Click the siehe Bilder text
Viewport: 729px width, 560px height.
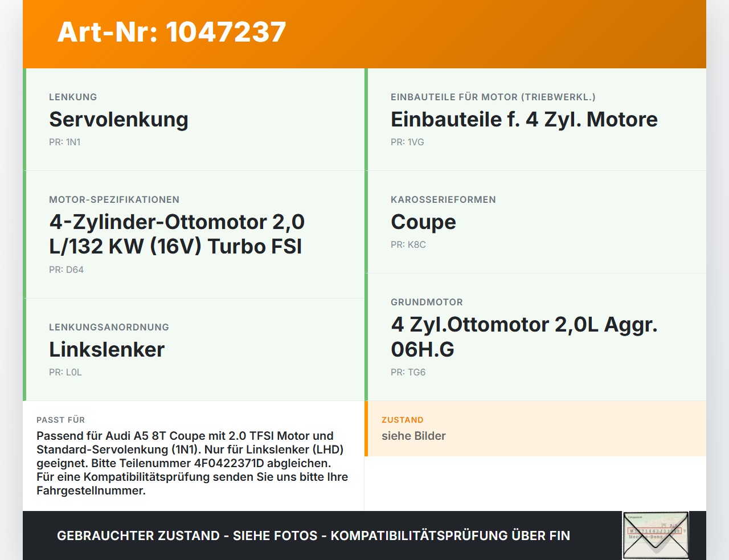[x=413, y=436]
